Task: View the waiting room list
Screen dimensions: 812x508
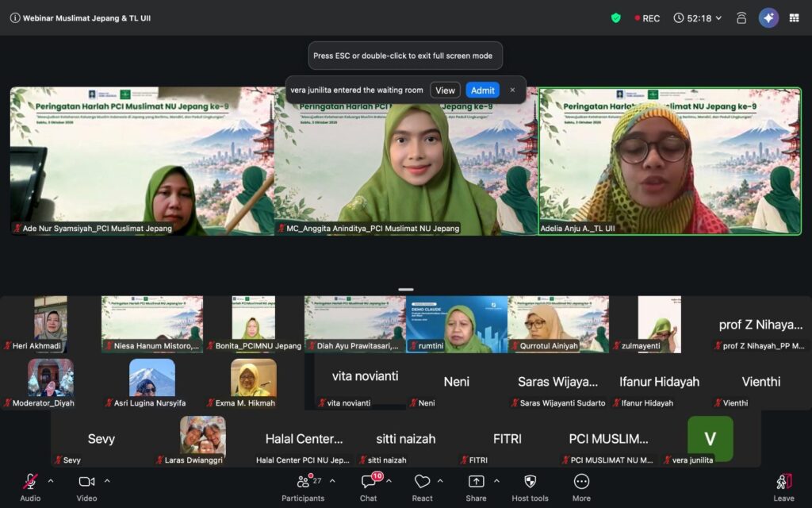Action: click(x=445, y=90)
